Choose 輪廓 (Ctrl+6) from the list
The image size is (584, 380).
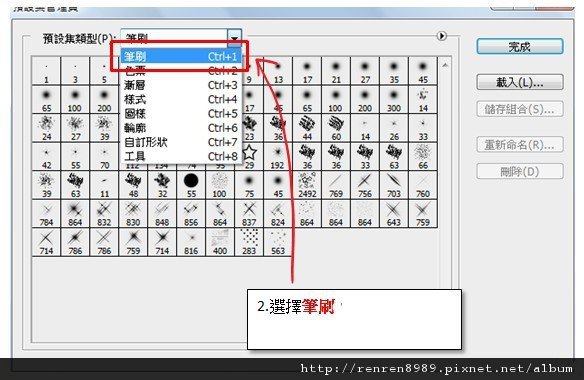tap(181, 128)
